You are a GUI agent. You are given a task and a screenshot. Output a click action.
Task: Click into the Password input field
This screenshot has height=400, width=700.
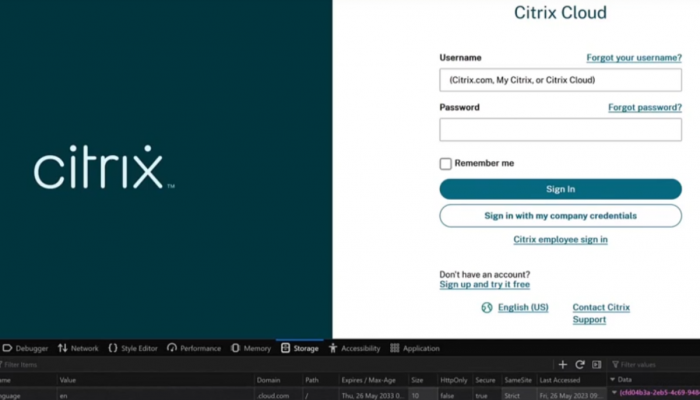click(560, 129)
